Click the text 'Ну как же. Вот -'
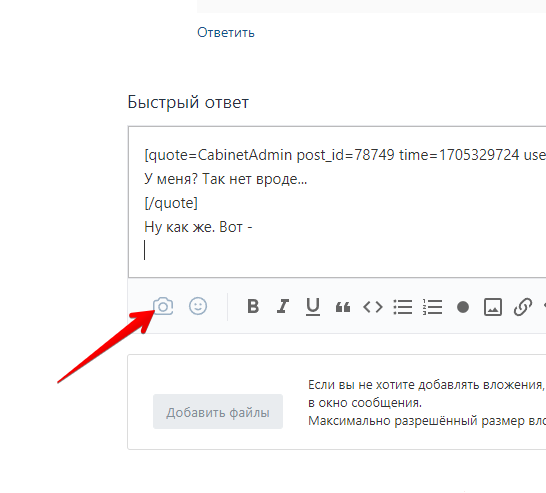 pyautogui.click(x=198, y=227)
